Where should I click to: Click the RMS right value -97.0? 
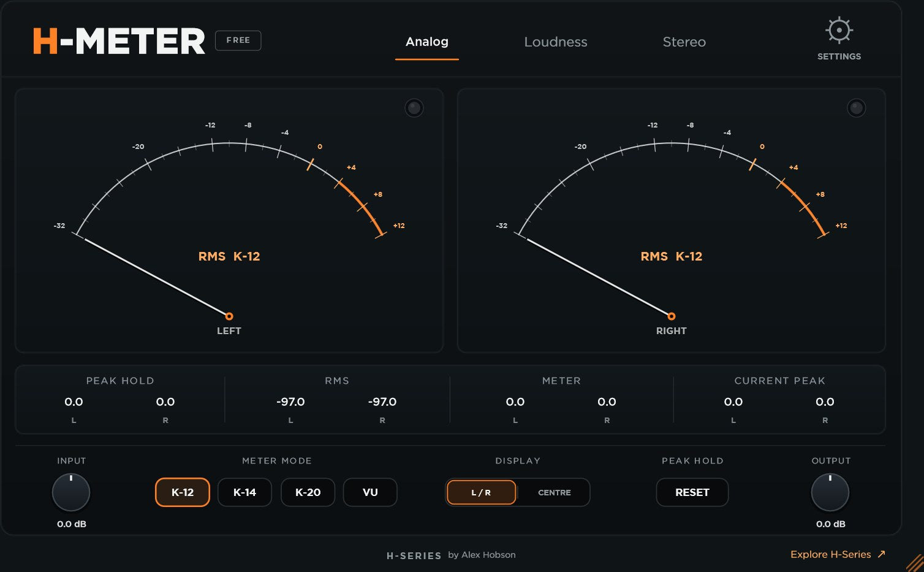382,402
